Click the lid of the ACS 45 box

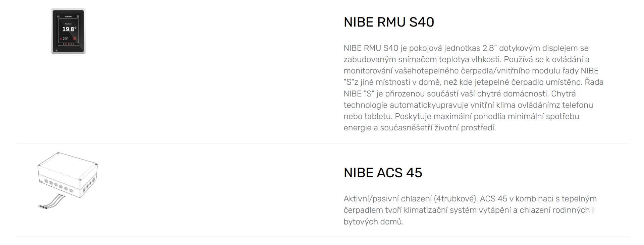(67, 164)
